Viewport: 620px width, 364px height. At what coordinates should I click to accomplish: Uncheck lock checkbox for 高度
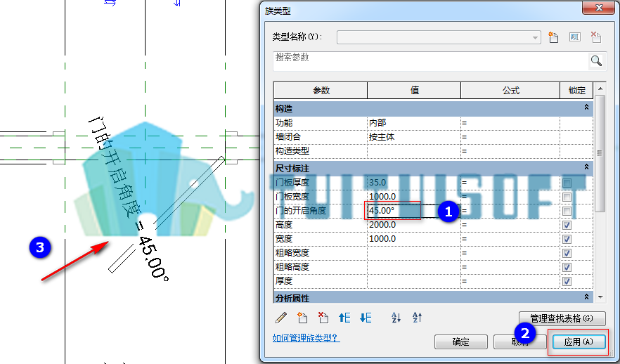pyautogui.click(x=567, y=226)
